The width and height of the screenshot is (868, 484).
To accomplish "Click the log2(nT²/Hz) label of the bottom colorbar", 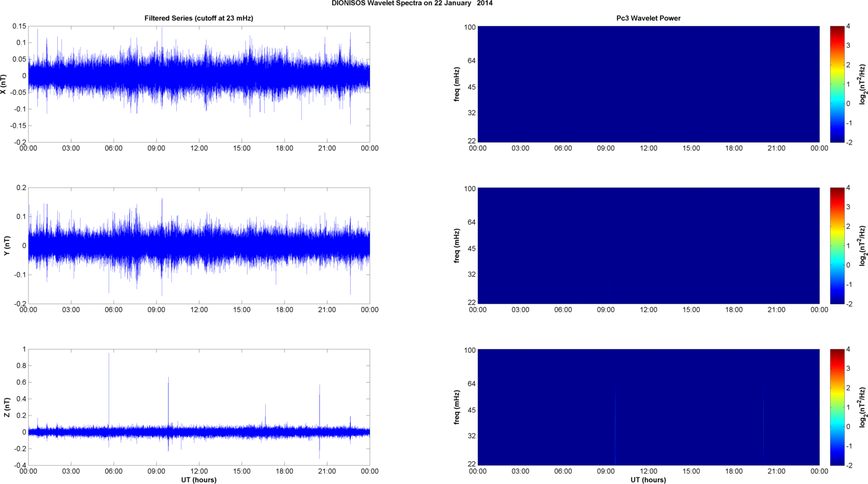I will coord(863,407).
